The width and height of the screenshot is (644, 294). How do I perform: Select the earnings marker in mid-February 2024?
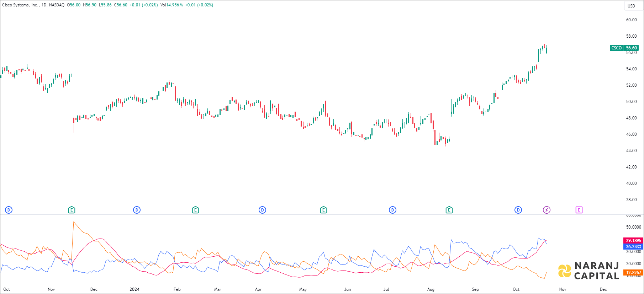pyautogui.click(x=195, y=210)
